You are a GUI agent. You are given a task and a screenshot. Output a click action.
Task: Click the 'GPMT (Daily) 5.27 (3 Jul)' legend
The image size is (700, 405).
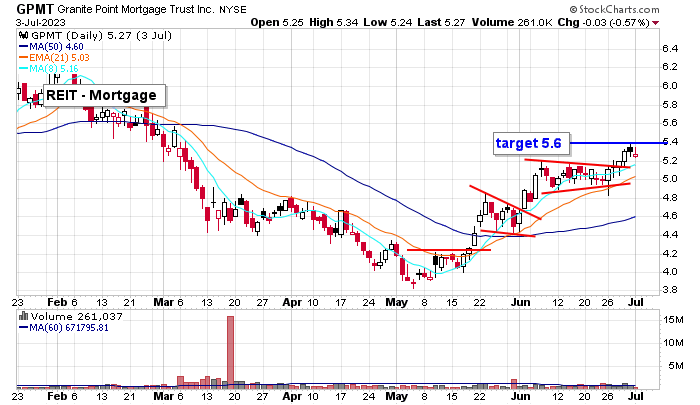click(101, 35)
